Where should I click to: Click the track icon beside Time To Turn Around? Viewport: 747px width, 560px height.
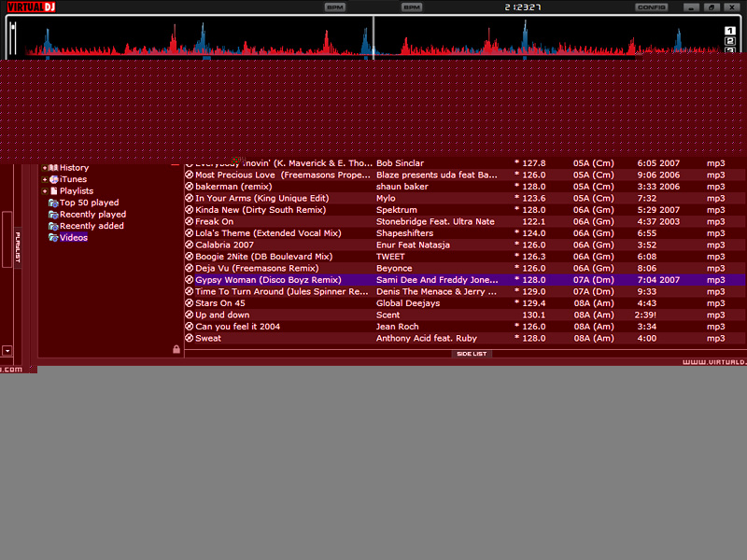tap(190, 291)
